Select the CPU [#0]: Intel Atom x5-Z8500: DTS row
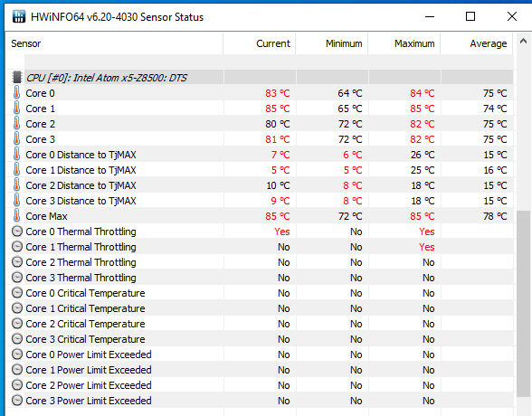The height and width of the screenshot is (416, 532). (x=260, y=77)
